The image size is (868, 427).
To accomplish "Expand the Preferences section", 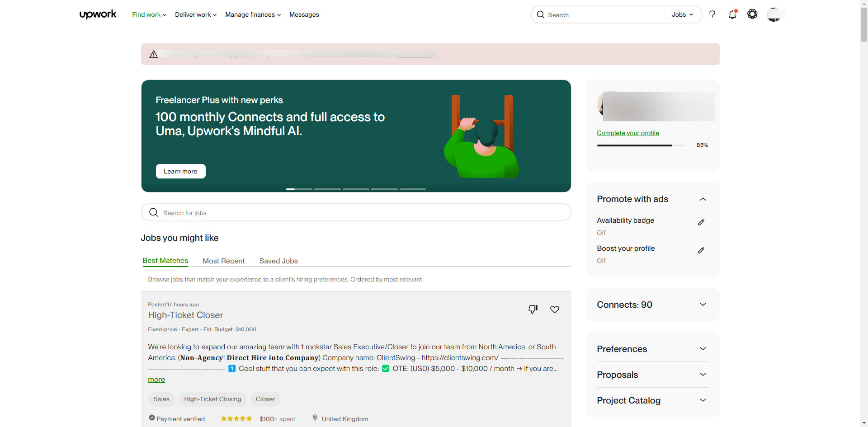I will pyautogui.click(x=703, y=349).
